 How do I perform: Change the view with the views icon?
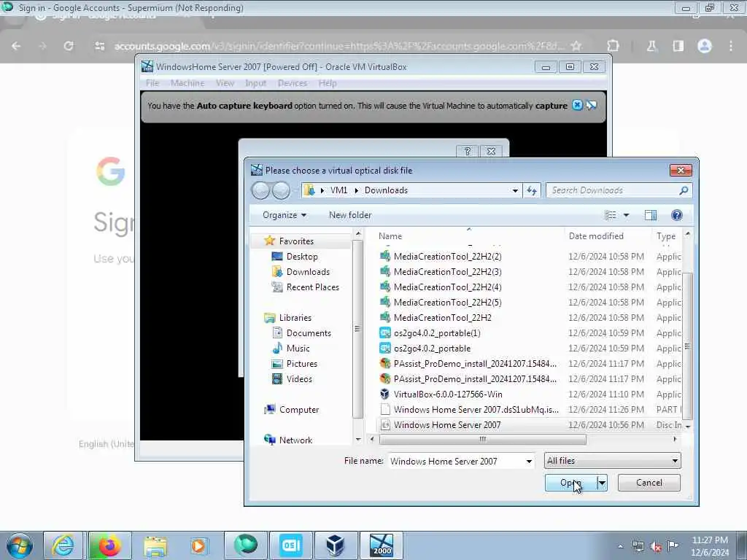pyautogui.click(x=611, y=215)
